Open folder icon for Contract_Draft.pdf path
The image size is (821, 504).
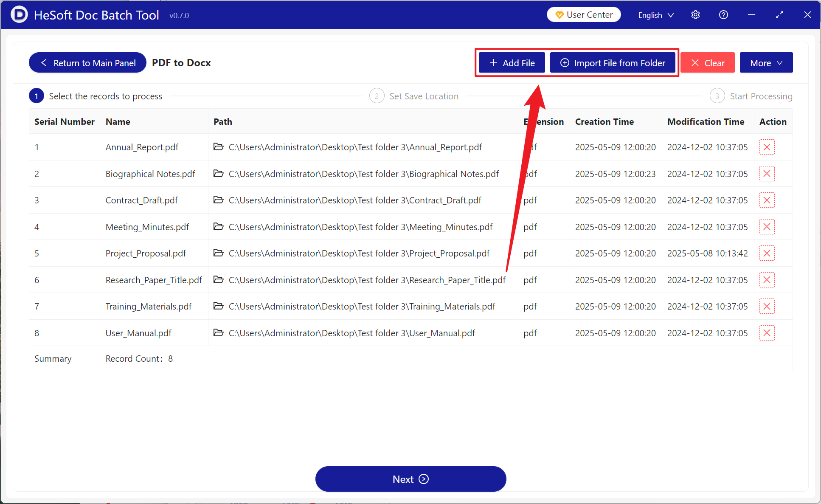(x=218, y=200)
